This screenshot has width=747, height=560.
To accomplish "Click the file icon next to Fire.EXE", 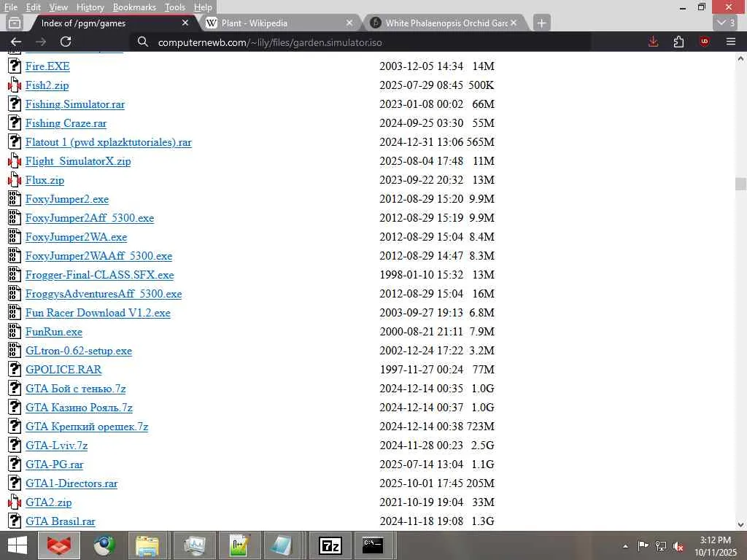I will tap(15, 66).
